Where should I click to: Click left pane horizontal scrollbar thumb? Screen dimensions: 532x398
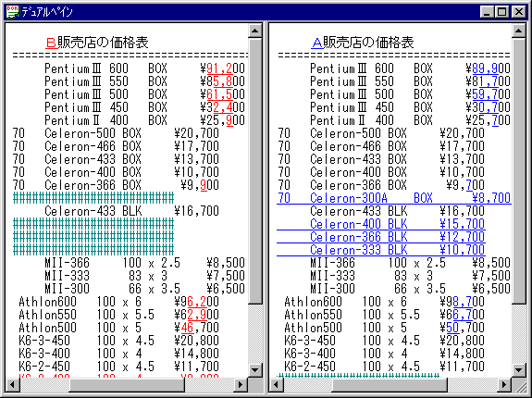pos(127,384)
